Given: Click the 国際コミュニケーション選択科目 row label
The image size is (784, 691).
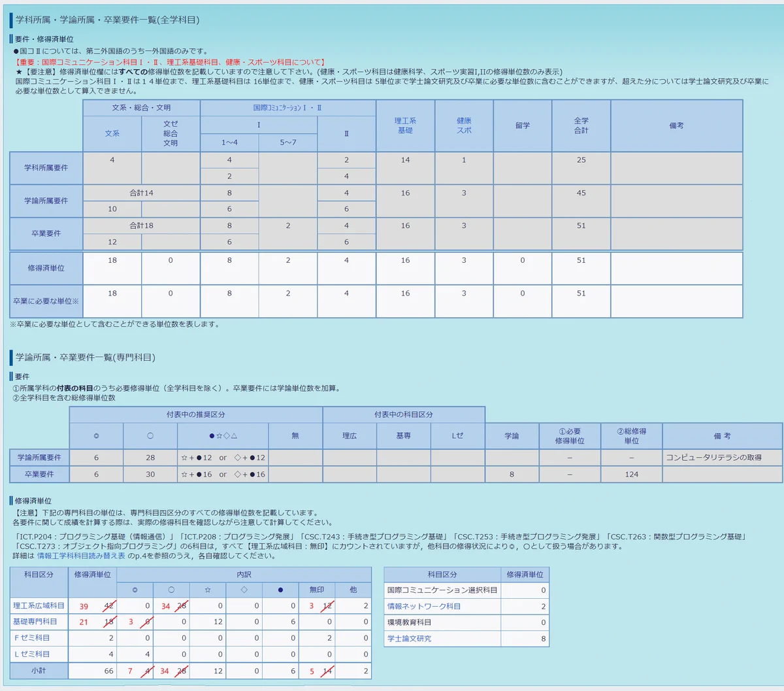Looking at the screenshot, I should 442,590.
